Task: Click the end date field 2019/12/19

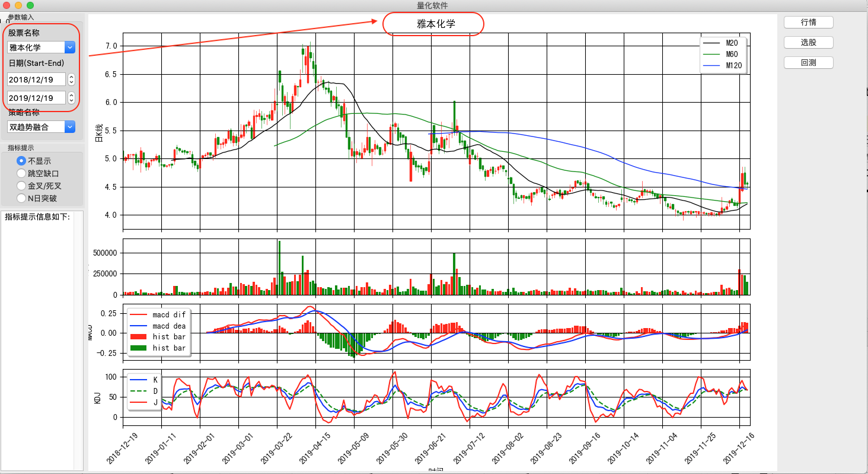Action: (x=36, y=98)
